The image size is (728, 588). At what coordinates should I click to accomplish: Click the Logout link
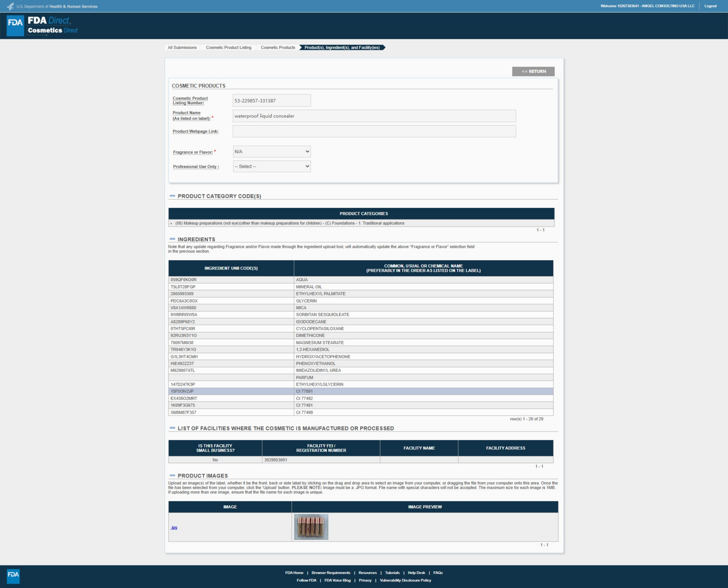click(710, 6)
